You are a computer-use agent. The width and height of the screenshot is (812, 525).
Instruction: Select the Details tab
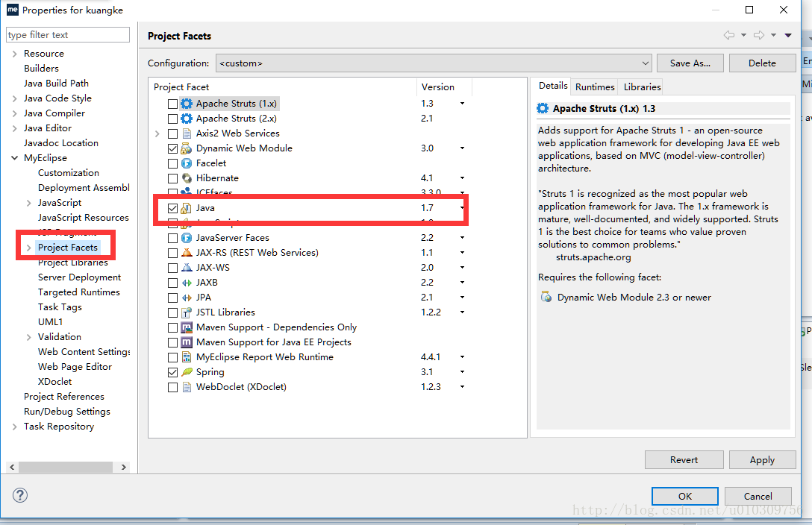[553, 86]
